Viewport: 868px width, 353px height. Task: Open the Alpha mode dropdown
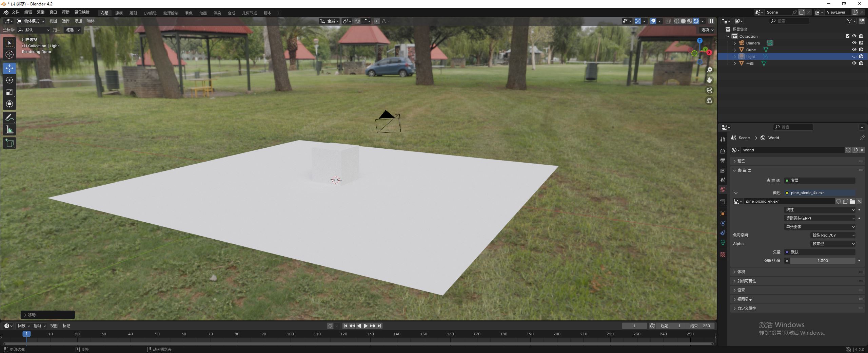[833, 244]
